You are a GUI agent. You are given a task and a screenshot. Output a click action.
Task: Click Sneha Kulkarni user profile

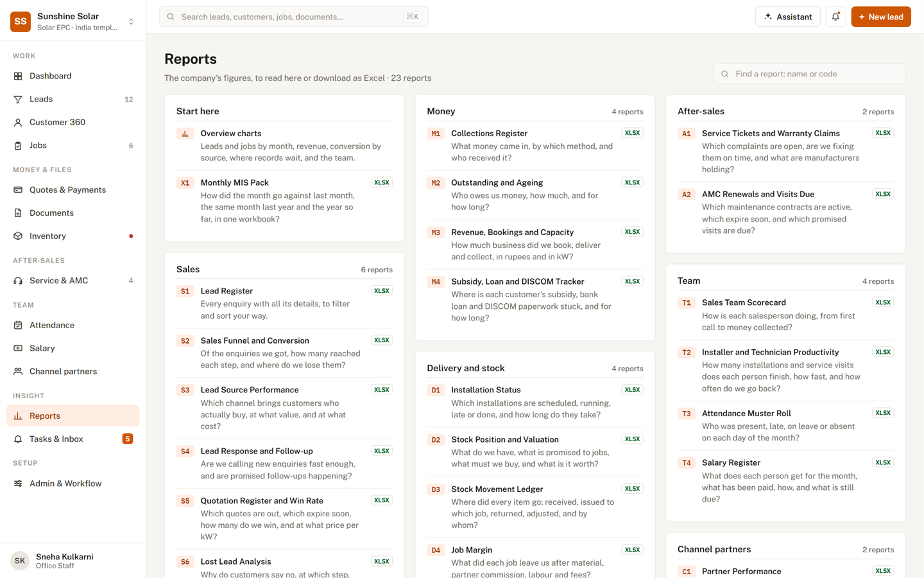click(73, 561)
